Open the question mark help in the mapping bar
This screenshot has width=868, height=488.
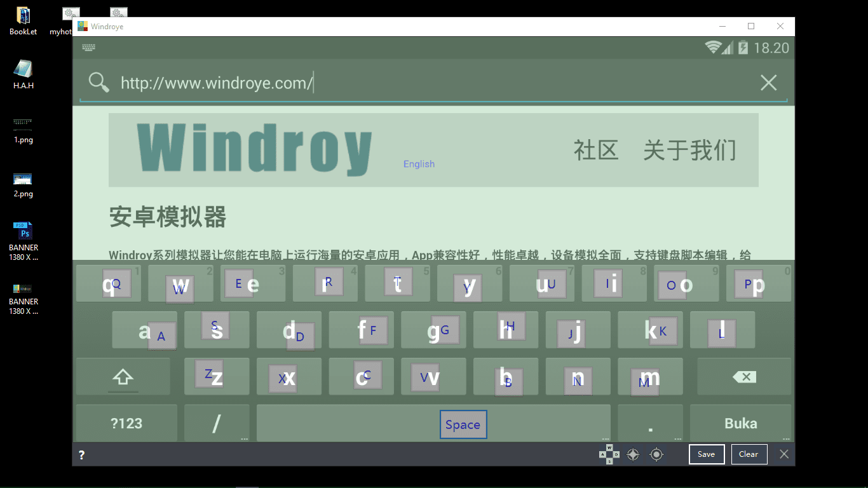pyautogui.click(x=82, y=455)
